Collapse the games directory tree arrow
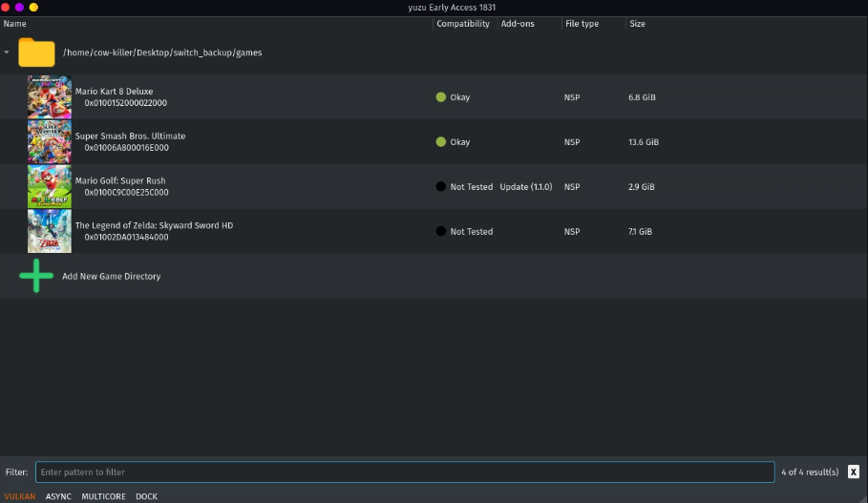 (x=8, y=52)
